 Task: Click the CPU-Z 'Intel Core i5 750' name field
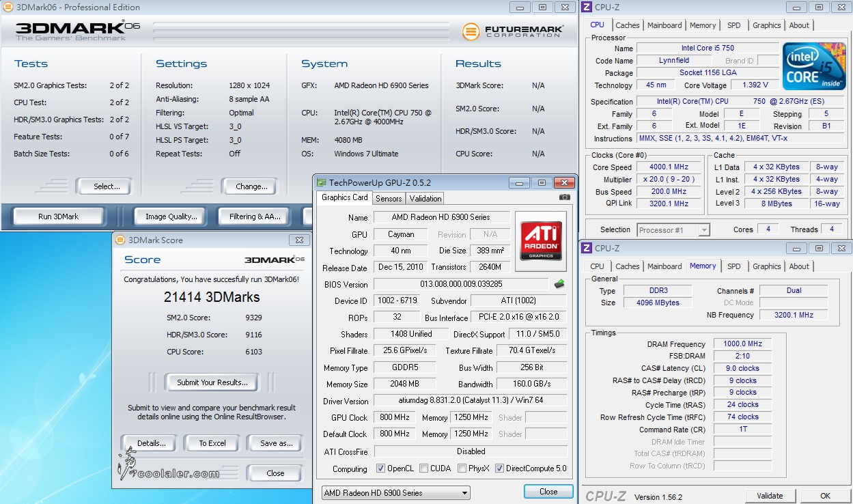point(707,48)
